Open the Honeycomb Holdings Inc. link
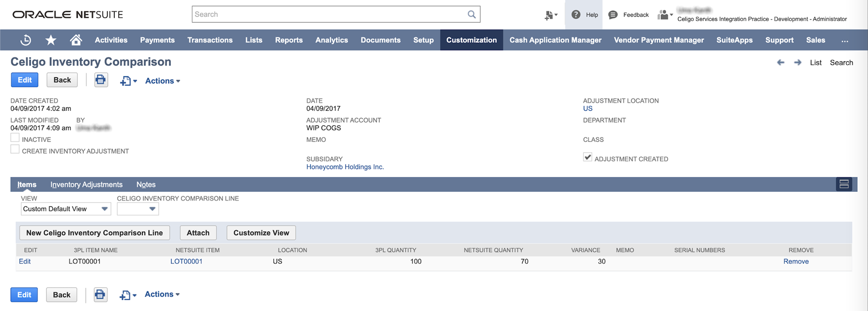The width and height of the screenshot is (868, 311). (x=345, y=167)
